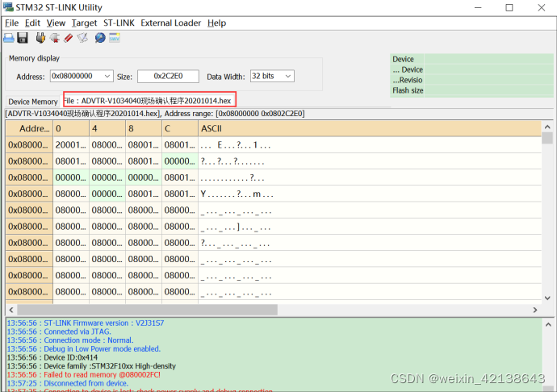Click the top Device label in the info panel
The image size is (557, 392).
click(x=403, y=60)
